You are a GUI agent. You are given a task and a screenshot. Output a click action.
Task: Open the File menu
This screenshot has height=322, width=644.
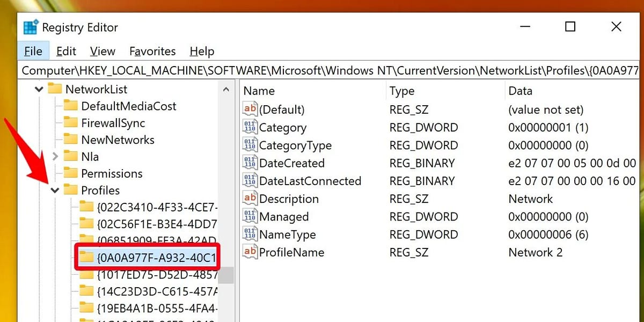[x=33, y=52]
